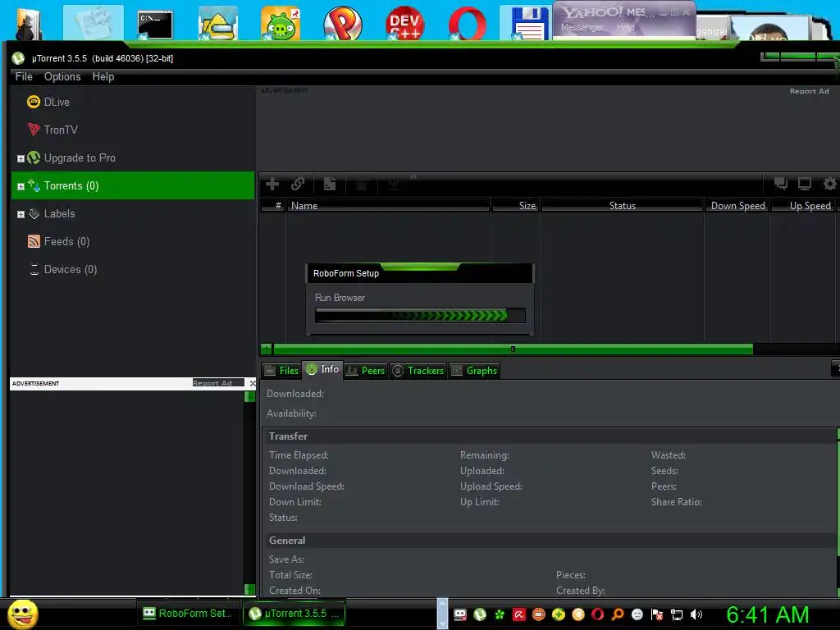
Task: Launch the Bad Piggies desktop icon
Action: point(281,24)
